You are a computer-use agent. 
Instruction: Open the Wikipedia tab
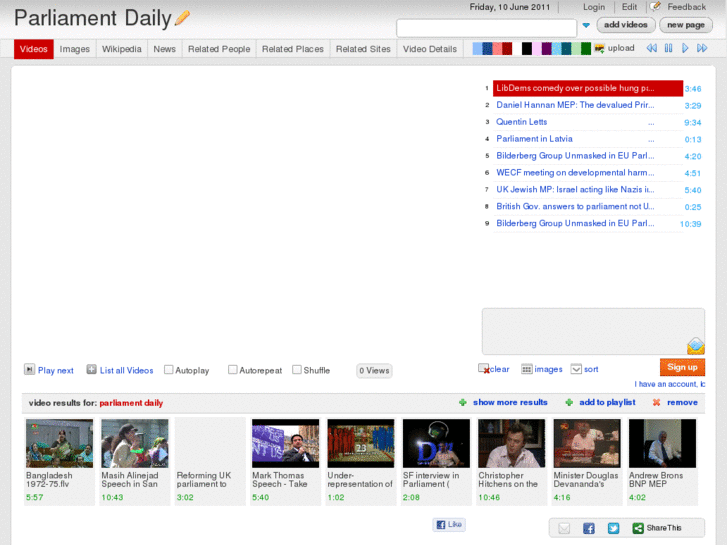(x=121, y=49)
